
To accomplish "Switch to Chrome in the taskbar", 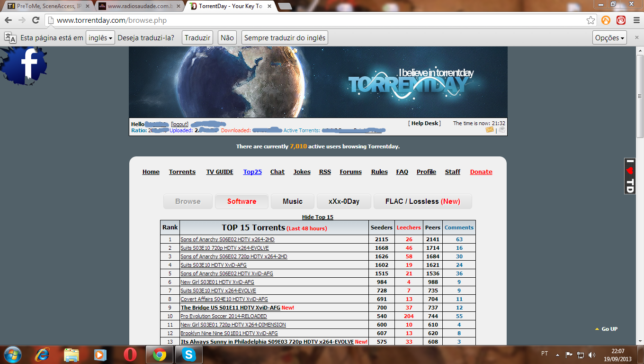I will [160, 355].
